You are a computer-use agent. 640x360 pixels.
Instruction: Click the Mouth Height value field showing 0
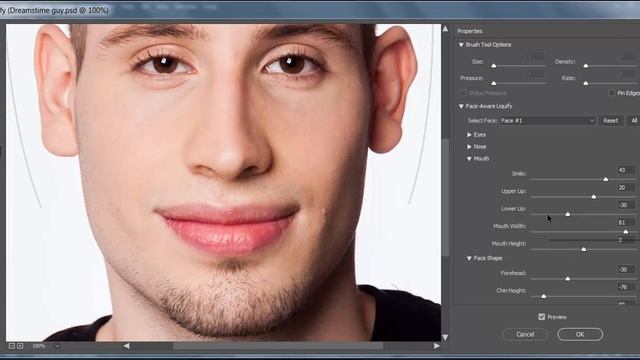click(626, 240)
